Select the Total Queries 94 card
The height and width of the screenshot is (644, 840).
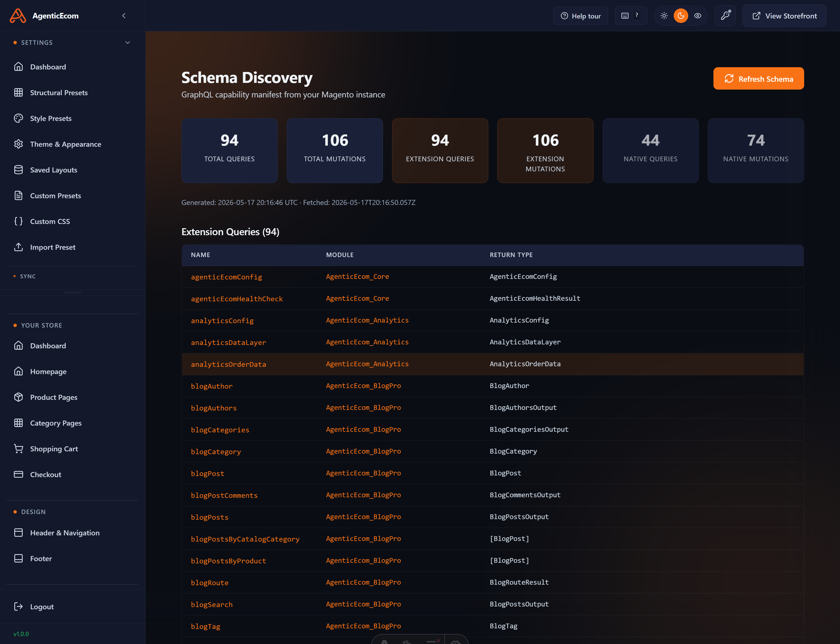(229, 151)
